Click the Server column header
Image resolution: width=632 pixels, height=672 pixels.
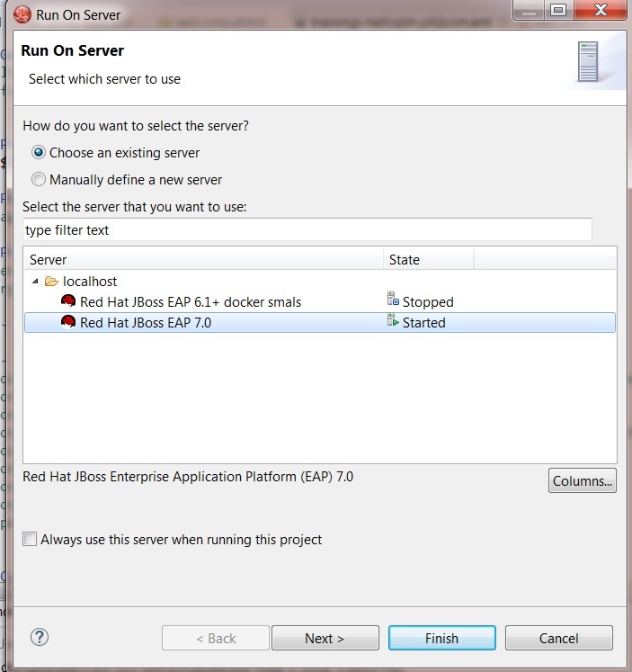click(203, 259)
